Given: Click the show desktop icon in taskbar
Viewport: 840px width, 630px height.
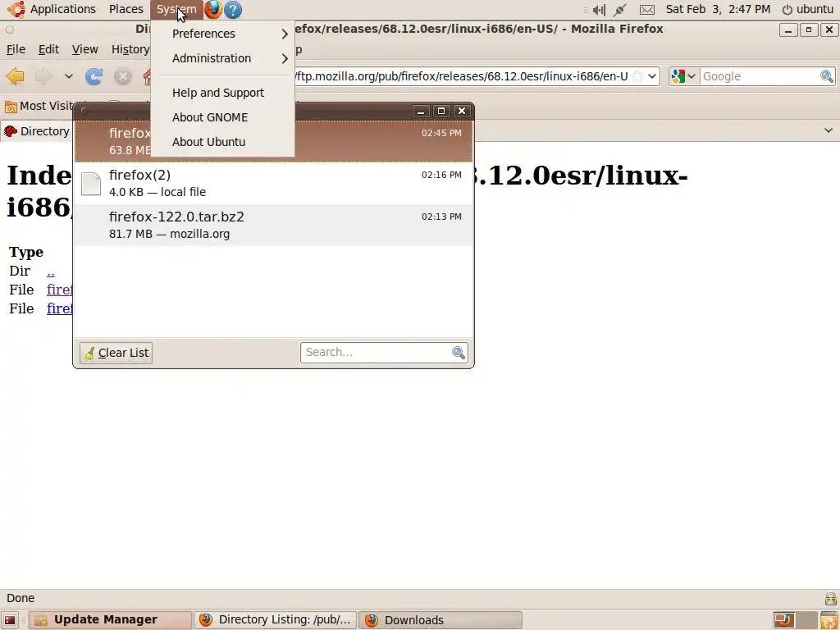Looking at the screenshot, I should (10, 620).
